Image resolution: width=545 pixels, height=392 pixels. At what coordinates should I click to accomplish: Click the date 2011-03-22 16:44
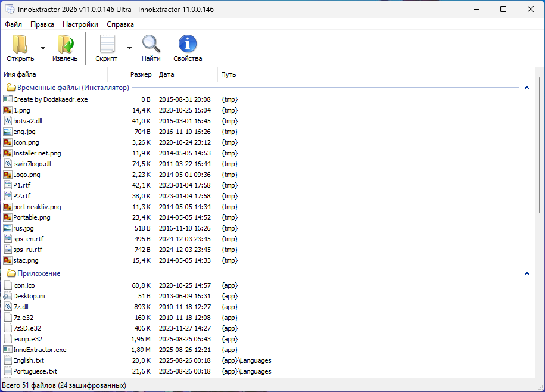185,164
